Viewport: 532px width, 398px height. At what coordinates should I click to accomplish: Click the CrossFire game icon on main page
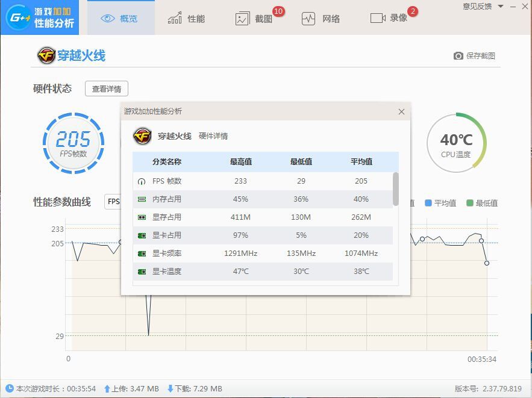[x=46, y=55]
